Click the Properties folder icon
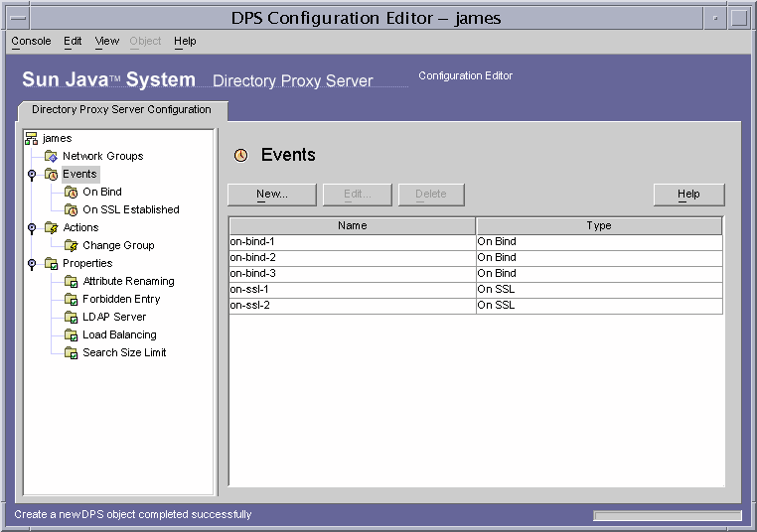The height and width of the screenshot is (532, 757). click(52, 263)
